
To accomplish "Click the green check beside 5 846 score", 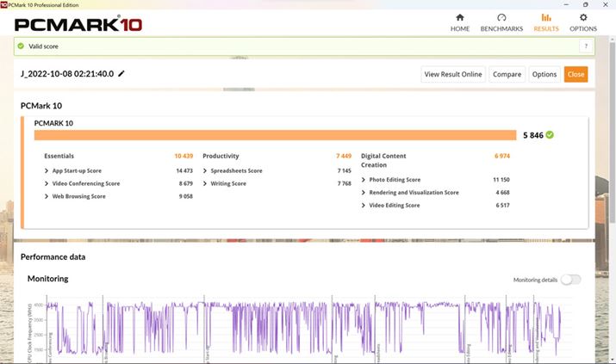I will point(550,135).
